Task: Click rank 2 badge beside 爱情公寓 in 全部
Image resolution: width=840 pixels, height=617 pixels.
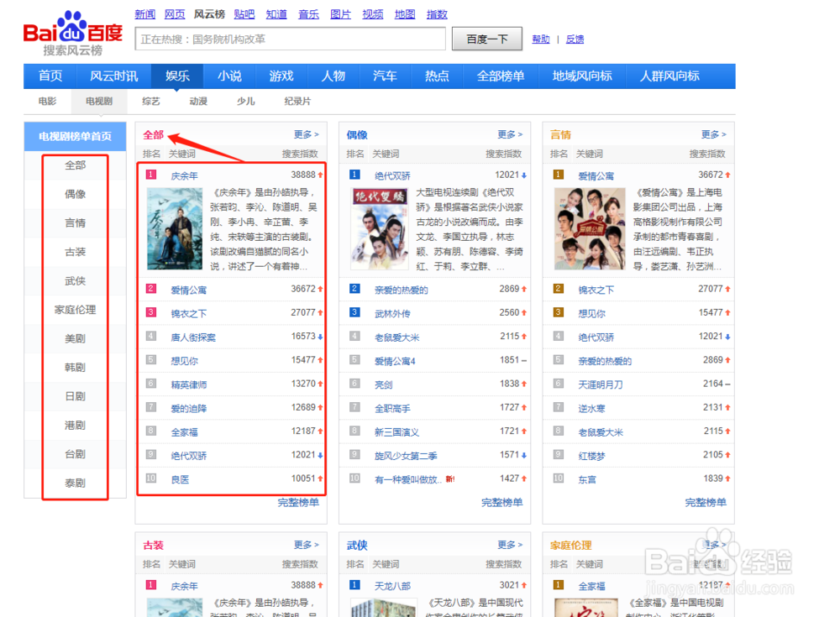Action: click(x=151, y=289)
